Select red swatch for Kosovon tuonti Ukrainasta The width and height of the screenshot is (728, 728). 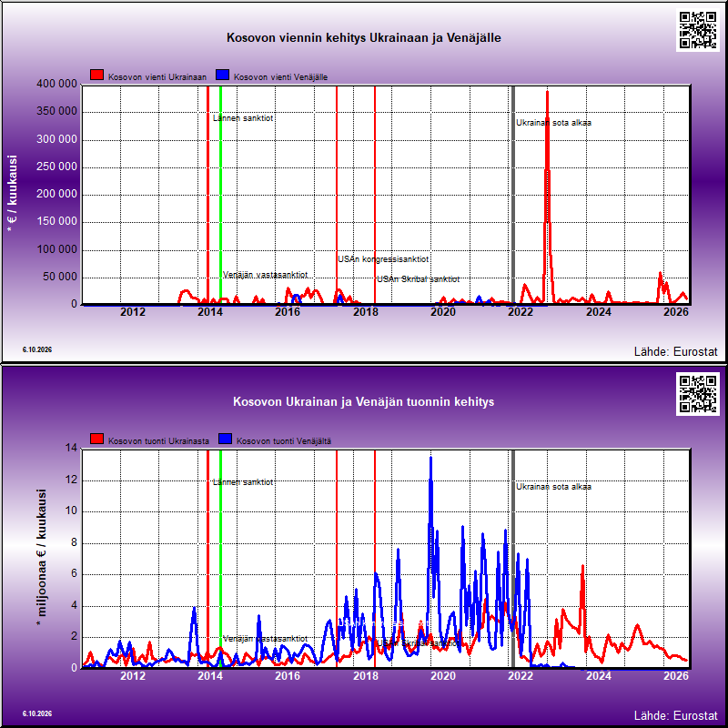click(96, 440)
